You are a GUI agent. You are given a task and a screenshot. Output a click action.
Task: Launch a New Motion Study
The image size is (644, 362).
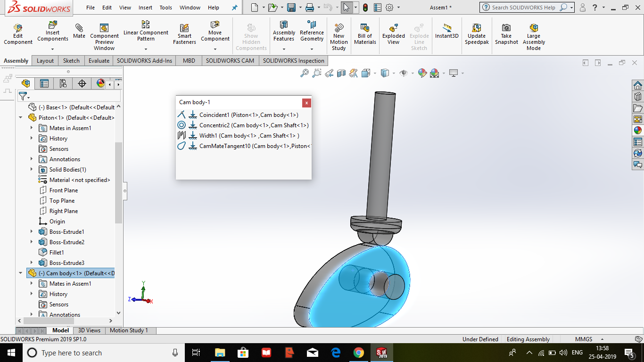pos(339,33)
